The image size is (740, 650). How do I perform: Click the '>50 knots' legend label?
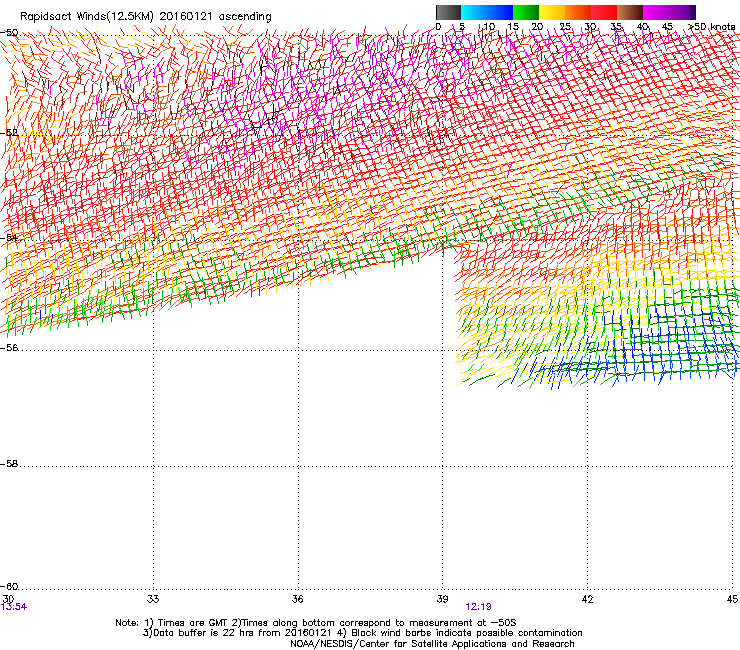(x=711, y=27)
